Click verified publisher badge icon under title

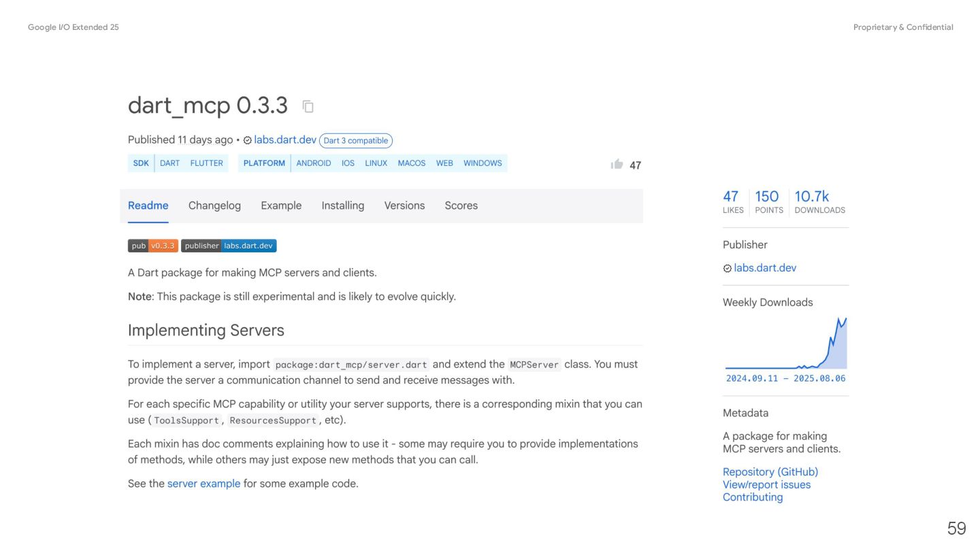pyautogui.click(x=248, y=140)
